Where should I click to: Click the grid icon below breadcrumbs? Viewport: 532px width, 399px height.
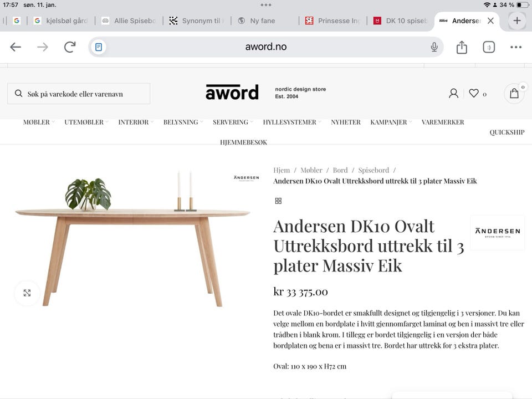tap(278, 201)
